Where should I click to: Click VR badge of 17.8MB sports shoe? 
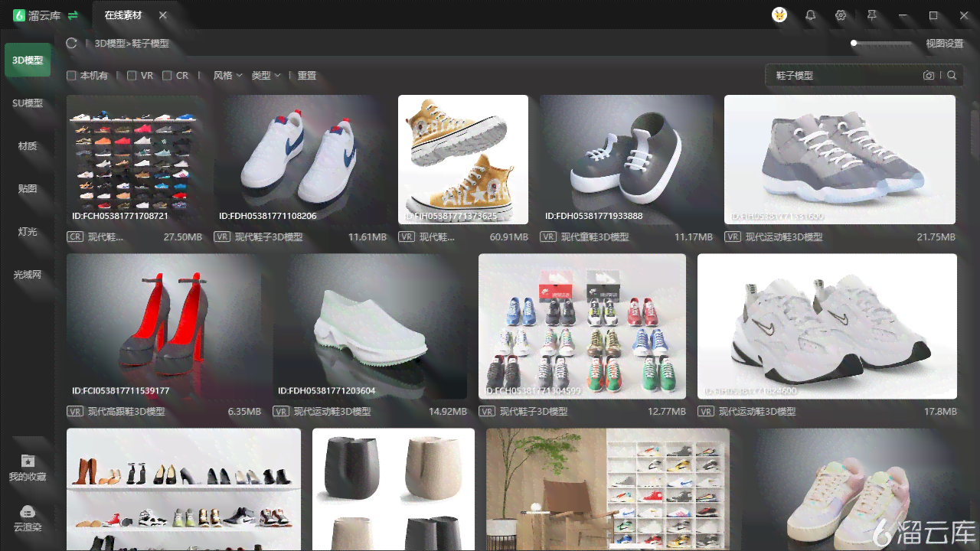click(706, 412)
